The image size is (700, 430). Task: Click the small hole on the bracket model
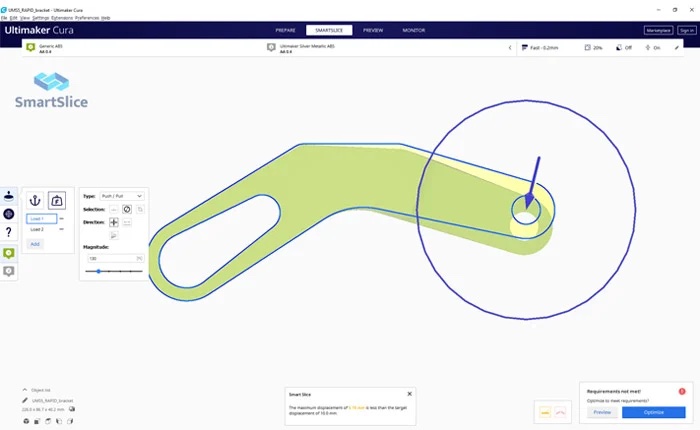[526, 209]
